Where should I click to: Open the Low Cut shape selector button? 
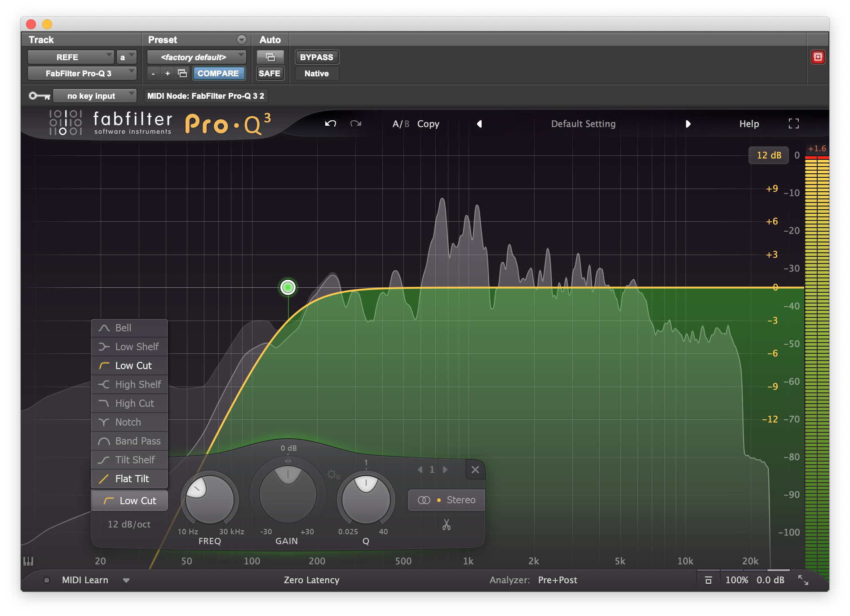click(129, 501)
